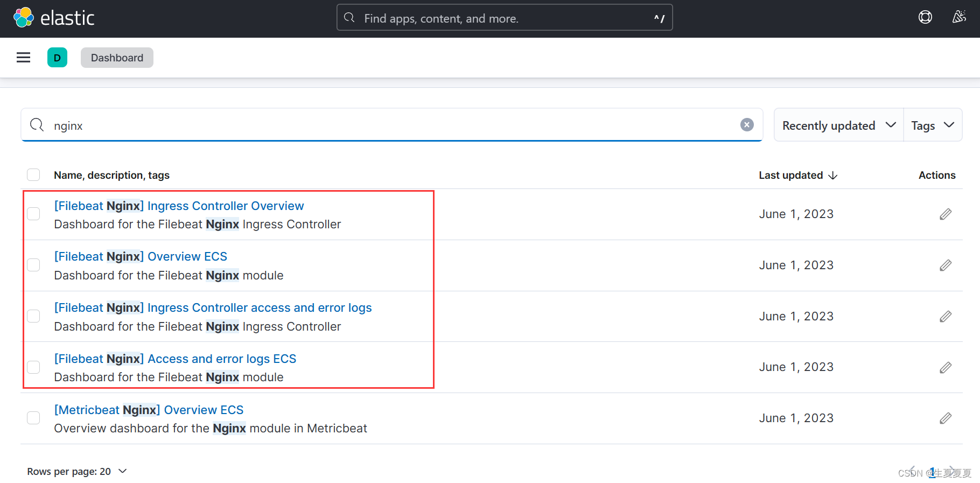Click the magnifier icon in global search
Image resolution: width=980 pixels, height=483 pixels.
pyautogui.click(x=349, y=18)
